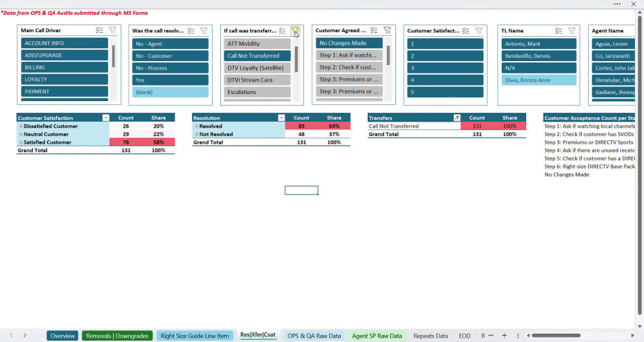Image resolution: width=644 pixels, height=342 pixels.
Task: Toggle multi-select in Customer Satisfaction slicer
Action: pyautogui.click(x=466, y=31)
